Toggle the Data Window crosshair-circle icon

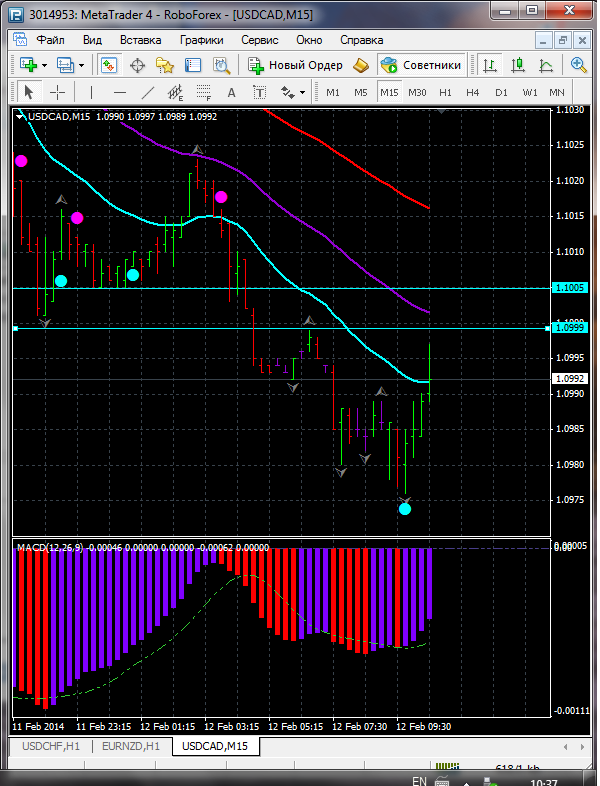click(137, 65)
